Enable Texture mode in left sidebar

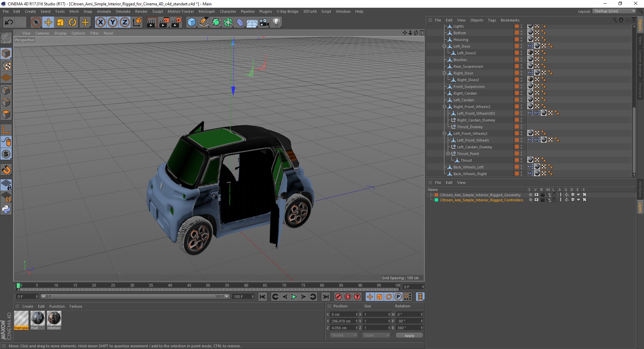6,66
